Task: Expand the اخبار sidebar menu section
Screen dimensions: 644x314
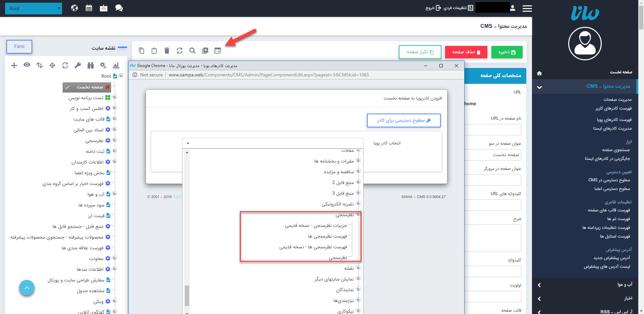Action: pos(585,298)
